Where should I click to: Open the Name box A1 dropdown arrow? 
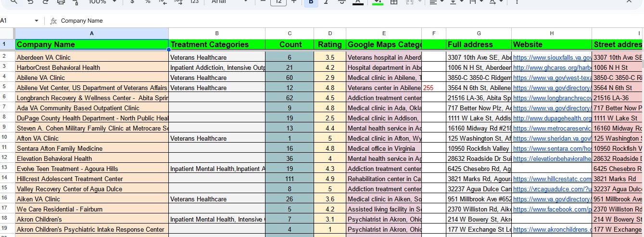(x=36, y=21)
